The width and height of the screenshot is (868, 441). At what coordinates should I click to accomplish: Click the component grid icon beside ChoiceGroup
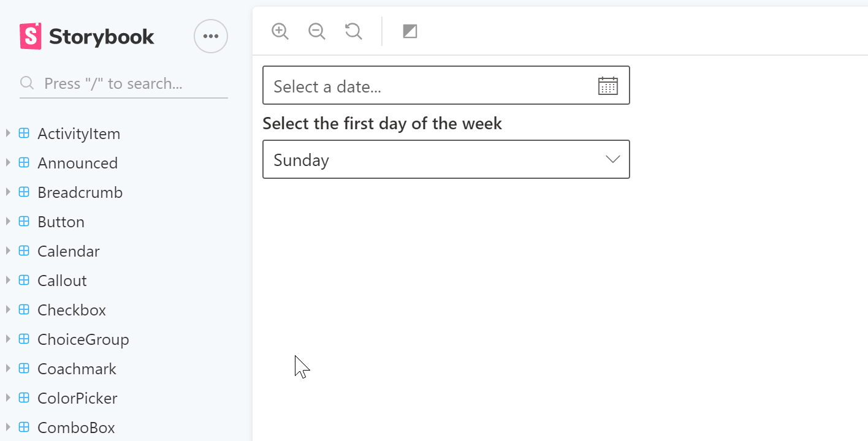(23, 339)
